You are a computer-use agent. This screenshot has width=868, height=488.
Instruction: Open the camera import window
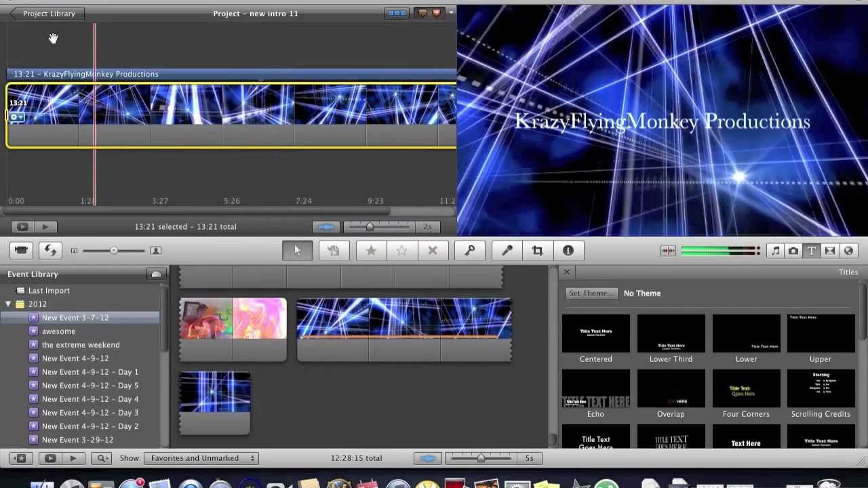tap(21, 251)
